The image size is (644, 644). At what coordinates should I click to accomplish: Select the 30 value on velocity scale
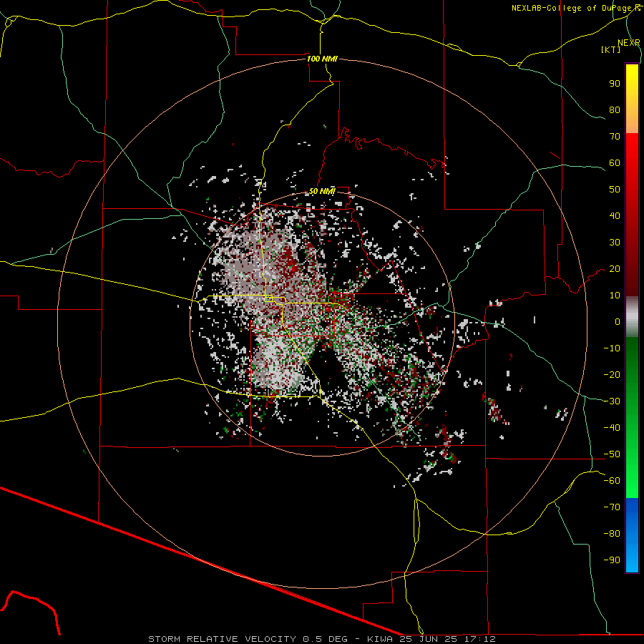coord(615,243)
